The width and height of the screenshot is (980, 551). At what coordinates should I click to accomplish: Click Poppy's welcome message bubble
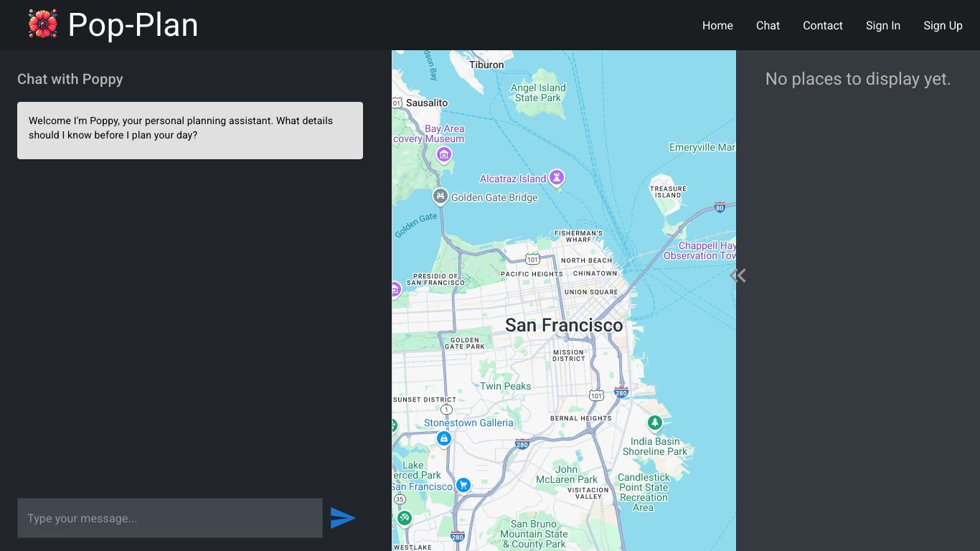tap(190, 131)
